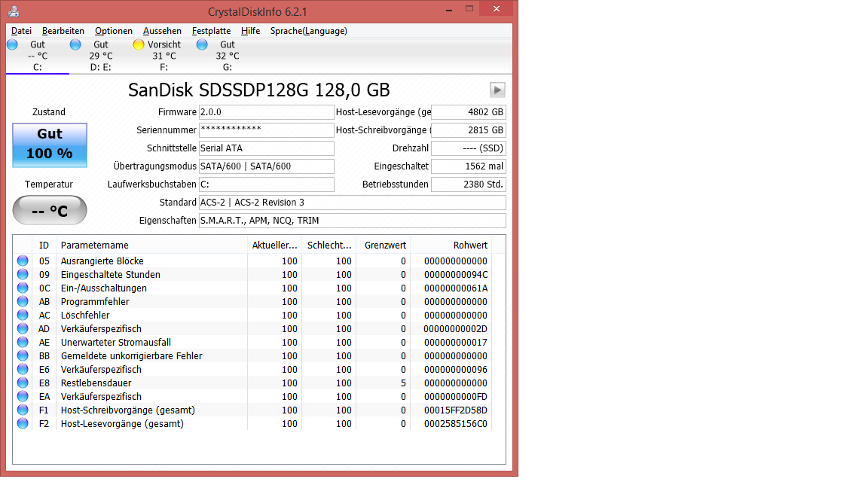
Task: Click the temperature display button
Action: click(x=50, y=210)
